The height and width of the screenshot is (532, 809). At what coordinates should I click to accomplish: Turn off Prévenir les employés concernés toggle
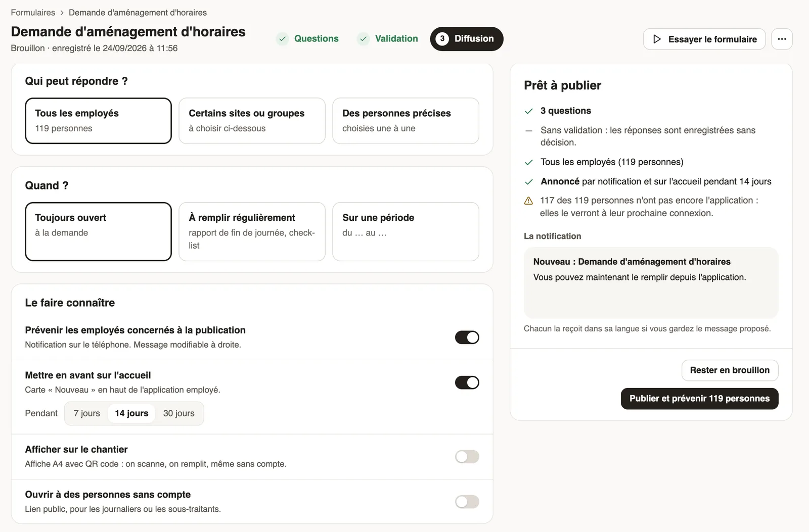(467, 337)
